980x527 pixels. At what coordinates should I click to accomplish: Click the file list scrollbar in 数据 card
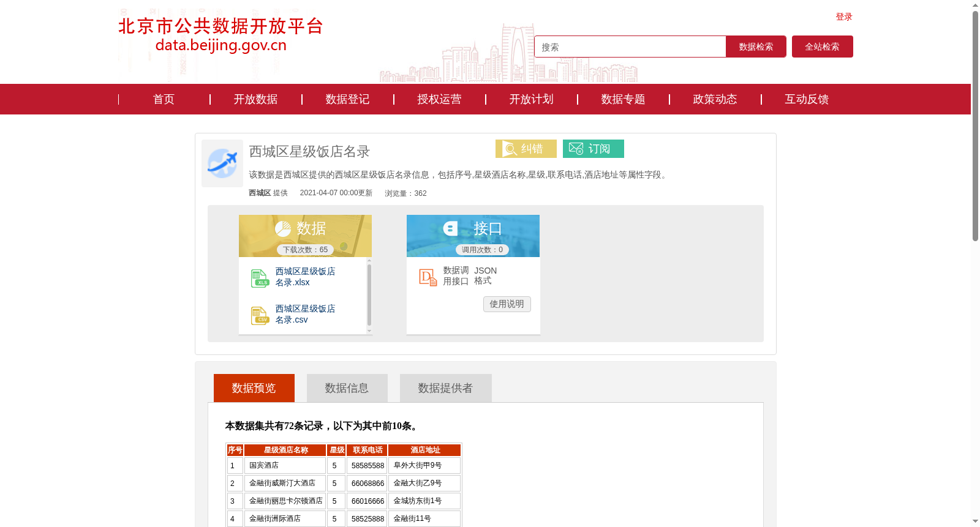pyautogui.click(x=369, y=295)
